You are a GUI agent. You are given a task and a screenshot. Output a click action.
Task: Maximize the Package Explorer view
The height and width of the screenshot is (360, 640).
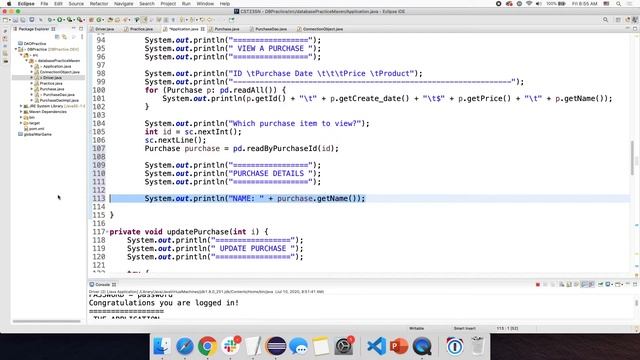pos(81,29)
